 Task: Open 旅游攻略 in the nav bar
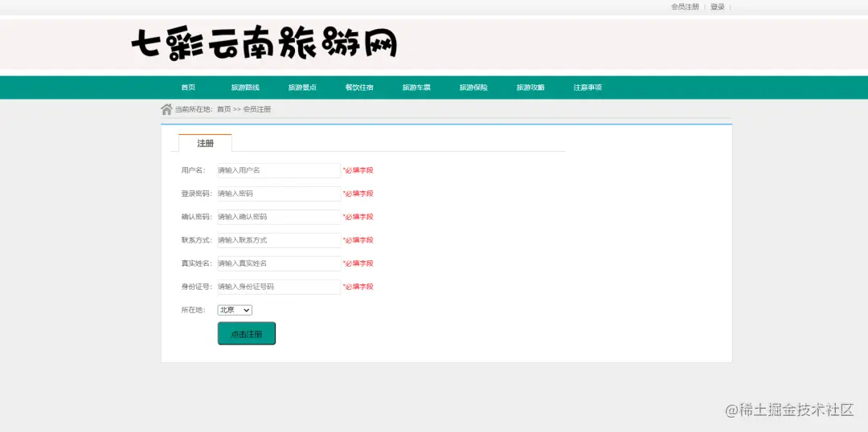point(530,88)
